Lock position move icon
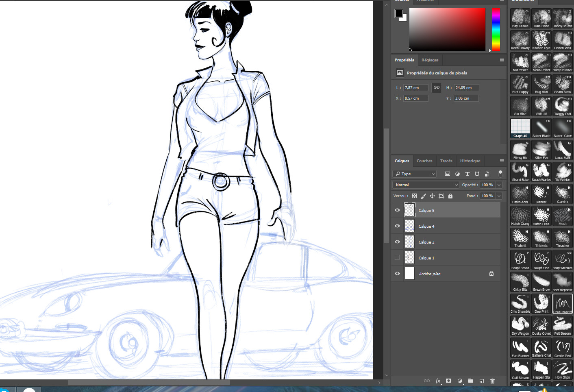This screenshot has width=574, height=392. [x=432, y=196]
